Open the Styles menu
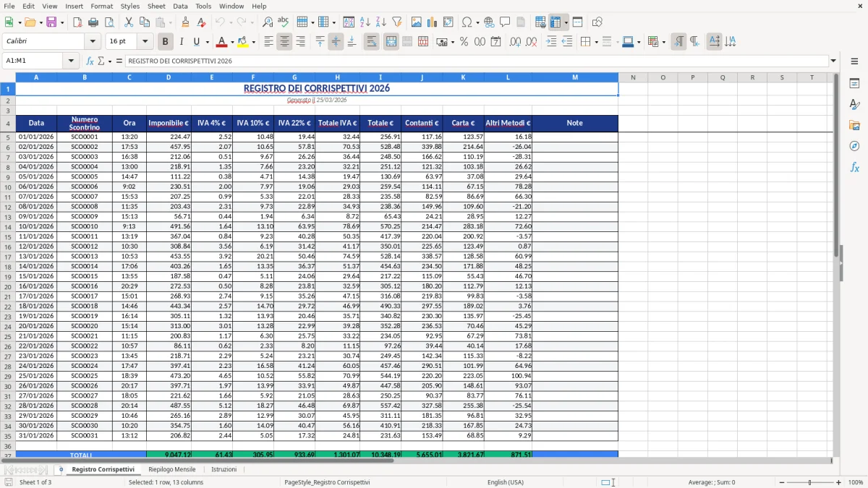This screenshot has width=868, height=488. point(130,6)
